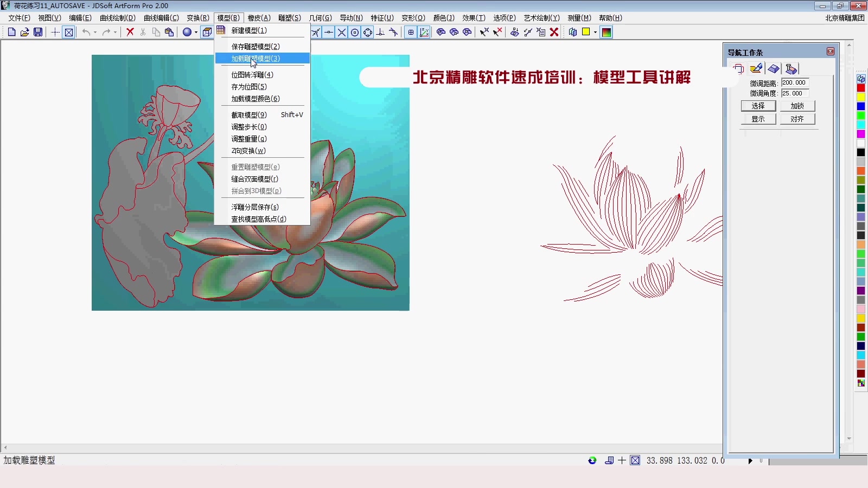The height and width of the screenshot is (488, 868).
Task: Choose 位图转浮雕(4) menu entry
Action: click(253, 75)
